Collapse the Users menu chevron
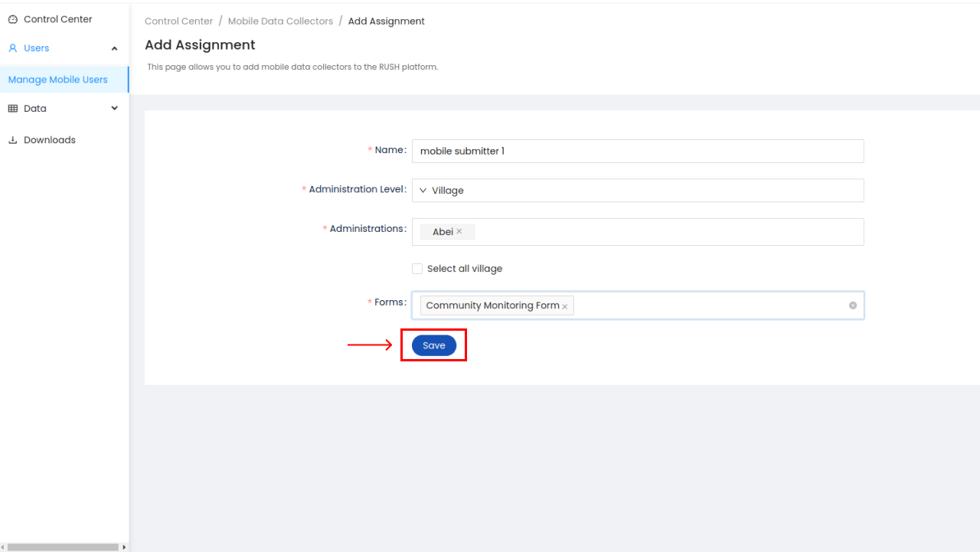This screenshot has width=980, height=552. [x=115, y=49]
